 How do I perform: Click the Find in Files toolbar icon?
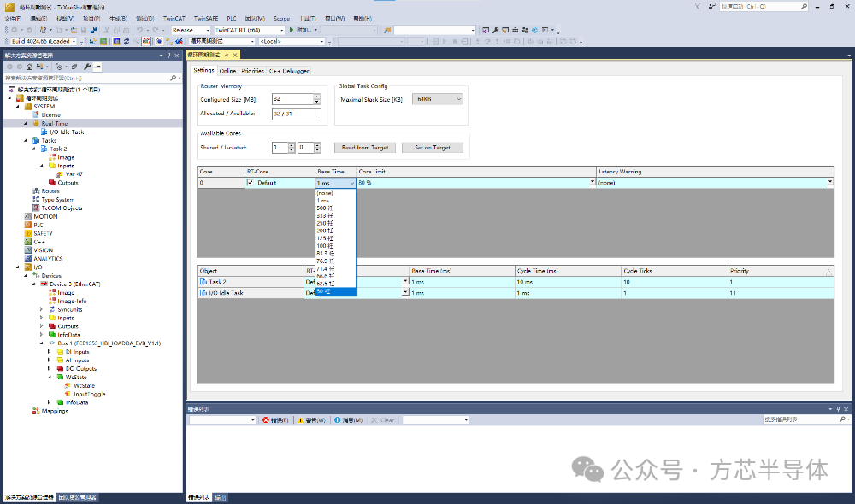387,30
